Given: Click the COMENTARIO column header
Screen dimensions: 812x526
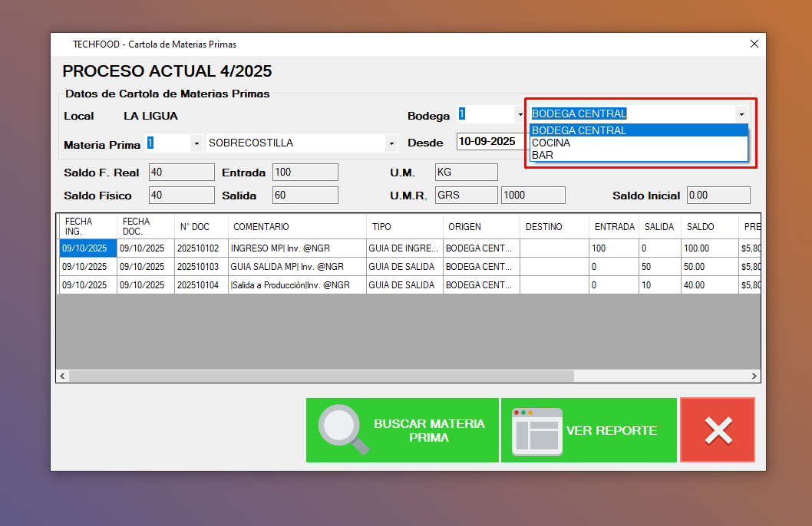Looking at the screenshot, I should [x=261, y=227].
